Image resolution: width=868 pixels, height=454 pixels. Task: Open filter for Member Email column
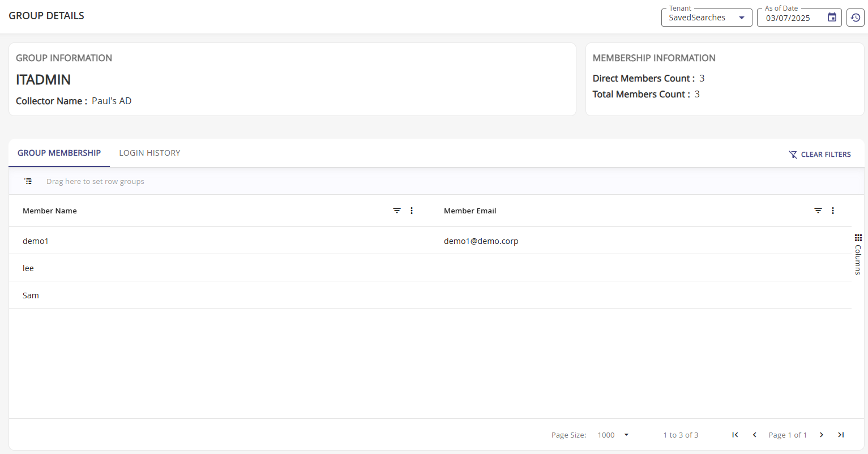point(818,211)
